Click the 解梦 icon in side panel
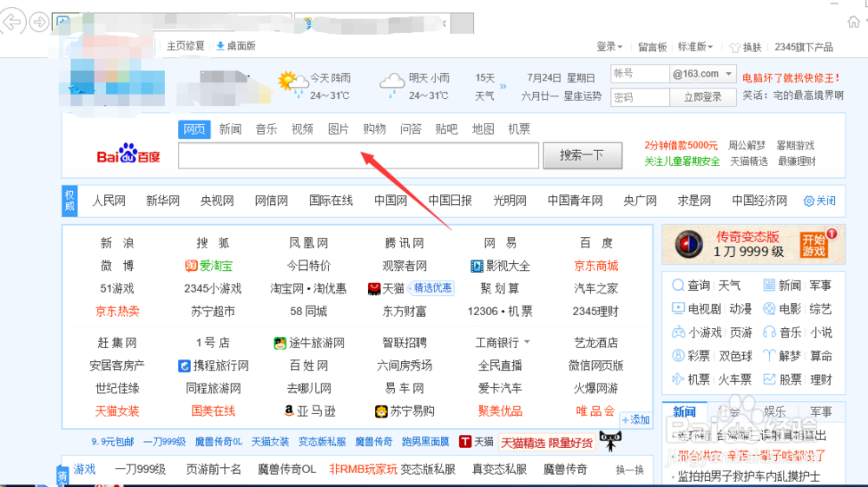Image resolution: width=868 pixels, height=487 pixels. [769, 355]
